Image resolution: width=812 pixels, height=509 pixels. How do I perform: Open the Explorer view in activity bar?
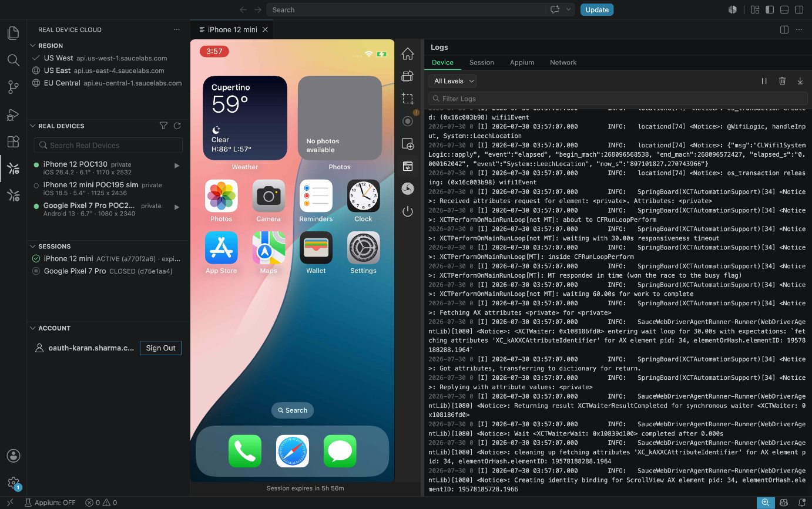[13, 33]
